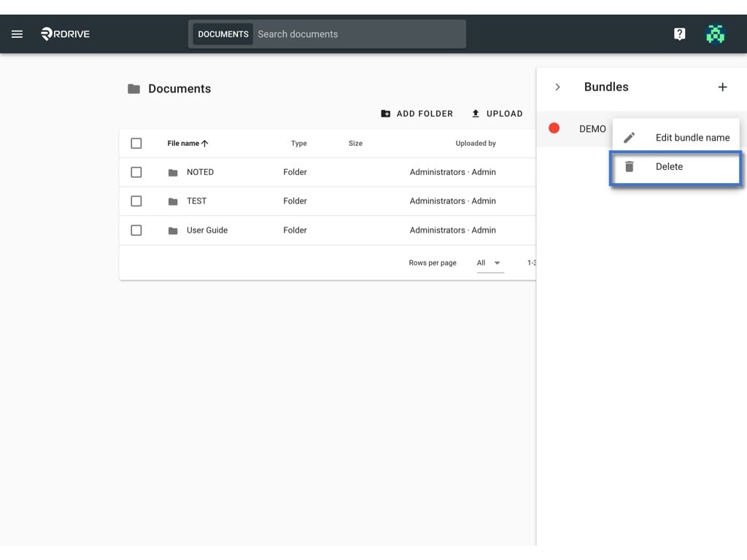Click the Documents heading folder icon
Image resolution: width=747 pixels, height=560 pixels.
pyautogui.click(x=134, y=88)
